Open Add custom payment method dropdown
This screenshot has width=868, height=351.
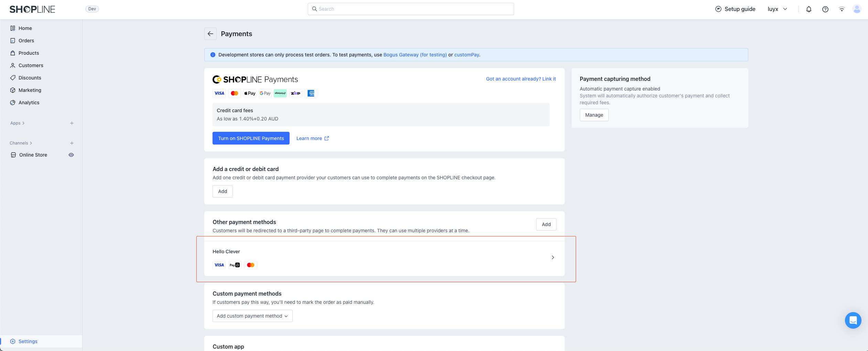(x=252, y=316)
